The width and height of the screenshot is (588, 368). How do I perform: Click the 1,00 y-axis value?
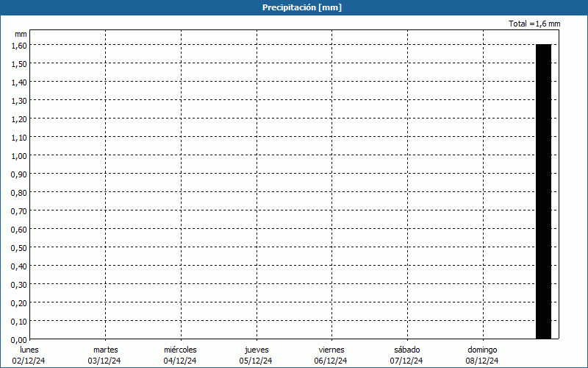[19, 156]
